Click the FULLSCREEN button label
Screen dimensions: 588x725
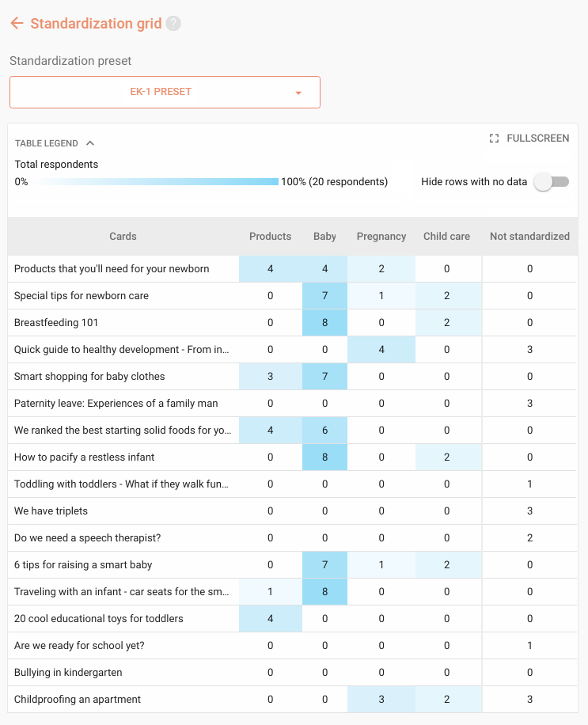point(538,139)
